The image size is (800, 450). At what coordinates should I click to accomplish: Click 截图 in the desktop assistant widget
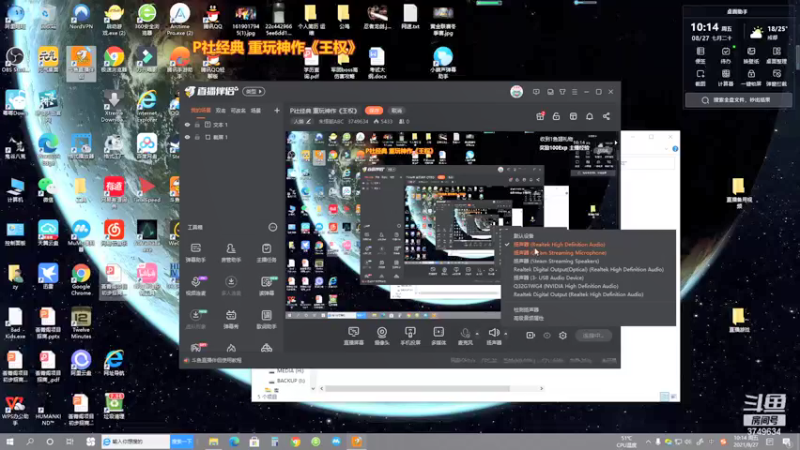pos(701,77)
